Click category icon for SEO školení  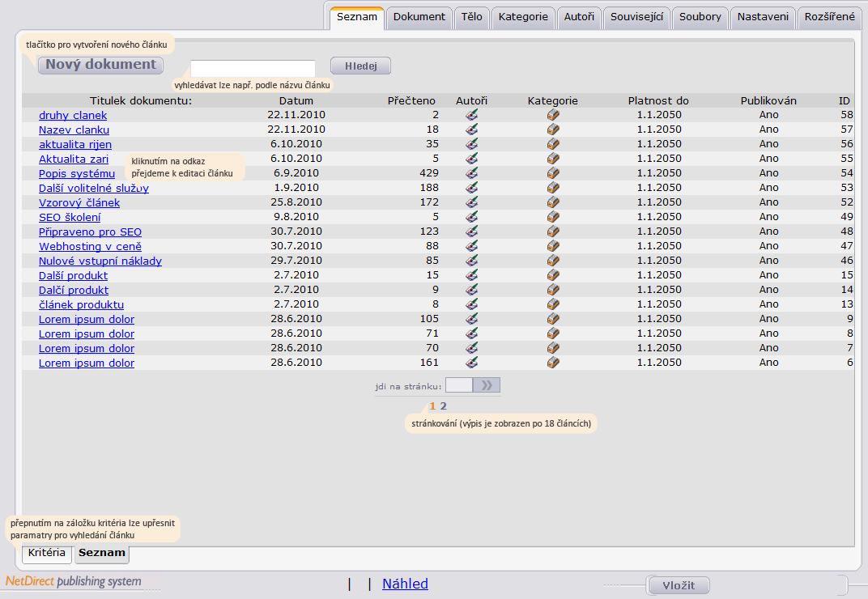(x=553, y=216)
